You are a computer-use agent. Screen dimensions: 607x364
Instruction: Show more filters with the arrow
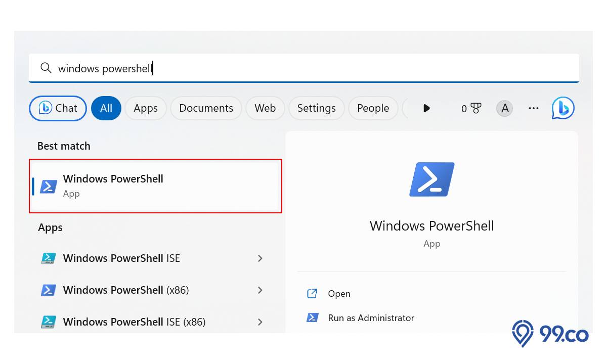click(426, 108)
